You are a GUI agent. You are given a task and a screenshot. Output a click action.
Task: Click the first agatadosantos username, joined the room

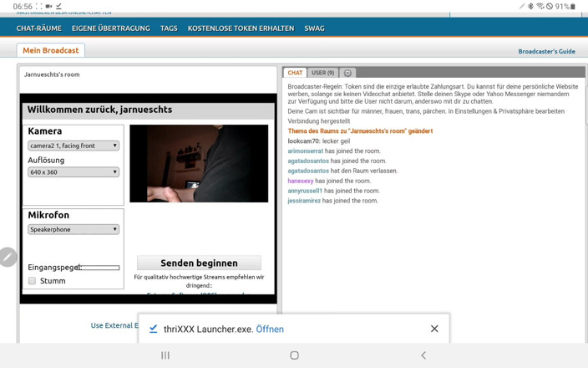click(x=308, y=161)
